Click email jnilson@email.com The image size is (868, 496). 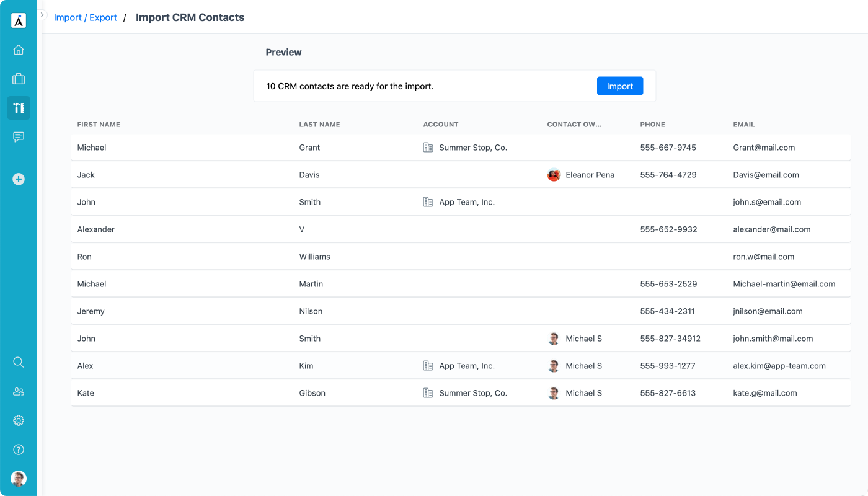point(768,311)
